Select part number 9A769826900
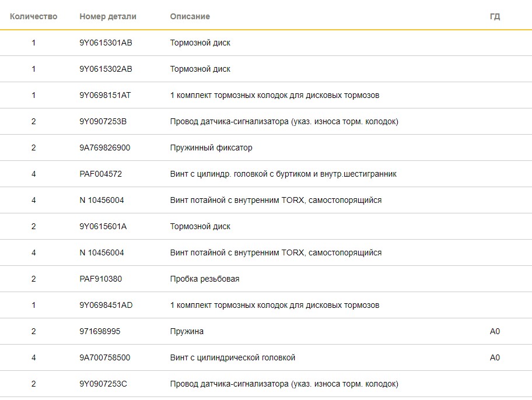 tap(105, 148)
